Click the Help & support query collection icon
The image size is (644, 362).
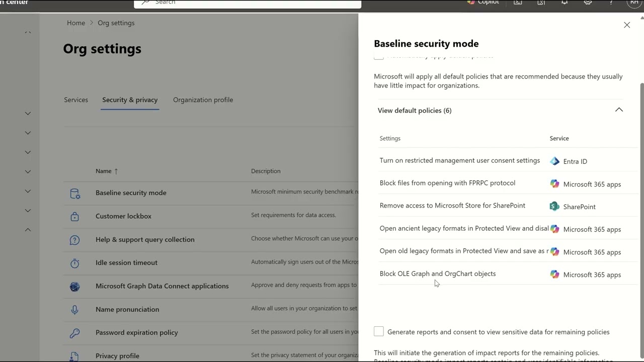pyautogui.click(x=74, y=240)
